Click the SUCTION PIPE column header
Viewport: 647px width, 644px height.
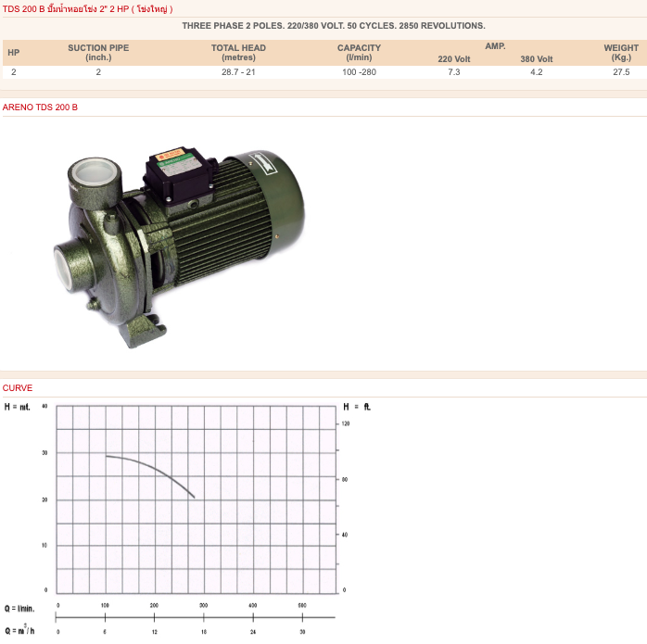[x=98, y=53]
